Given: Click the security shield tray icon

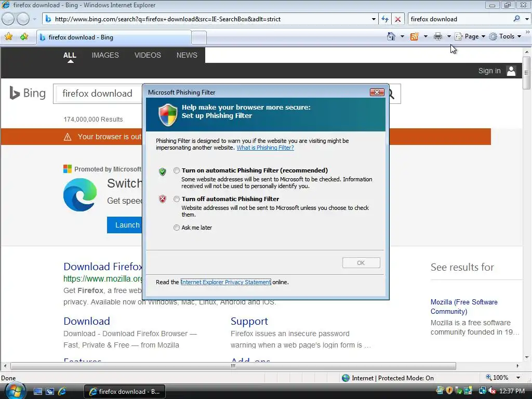Looking at the screenshot, I should (449, 391).
